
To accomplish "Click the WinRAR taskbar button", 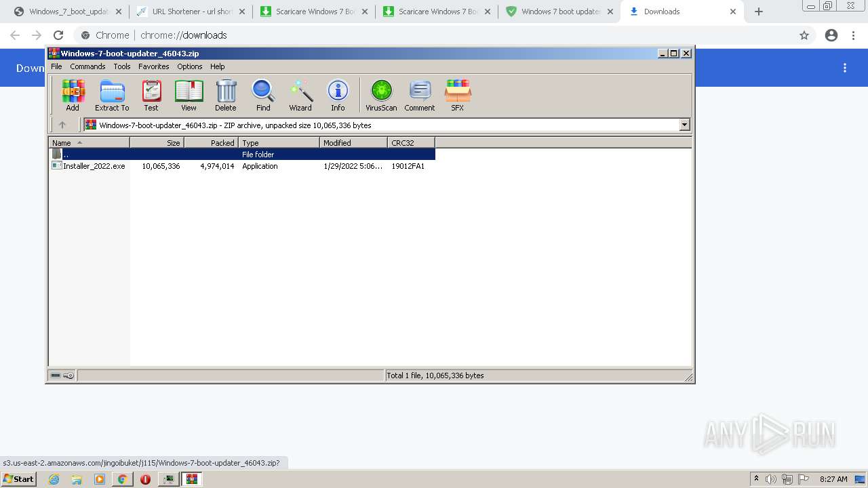I will point(191,479).
